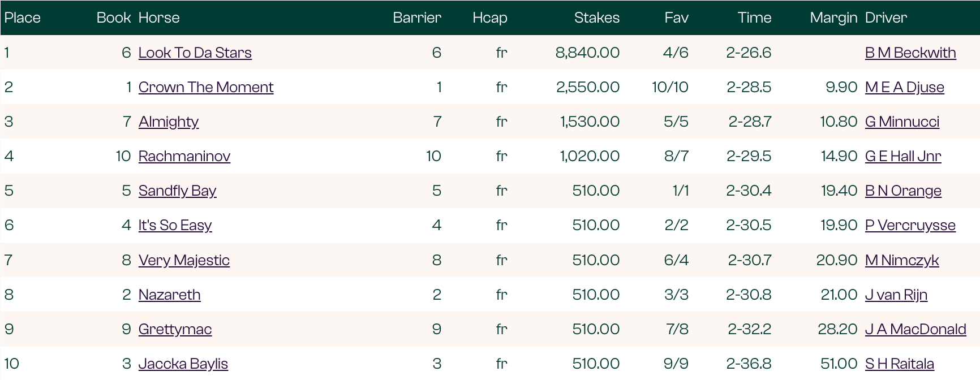Click driver M E A Djuse link
The height and width of the screenshot is (380, 980).
(x=904, y=87)
